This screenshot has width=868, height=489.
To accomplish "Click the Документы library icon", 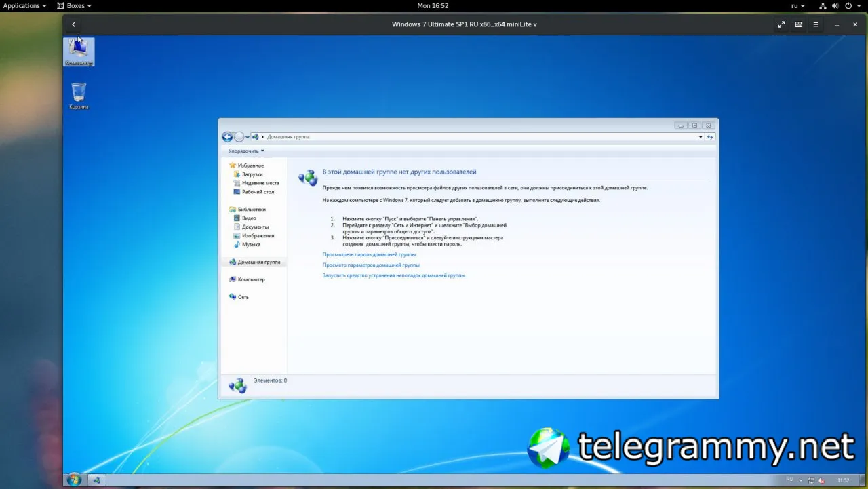I will [237, 227].
